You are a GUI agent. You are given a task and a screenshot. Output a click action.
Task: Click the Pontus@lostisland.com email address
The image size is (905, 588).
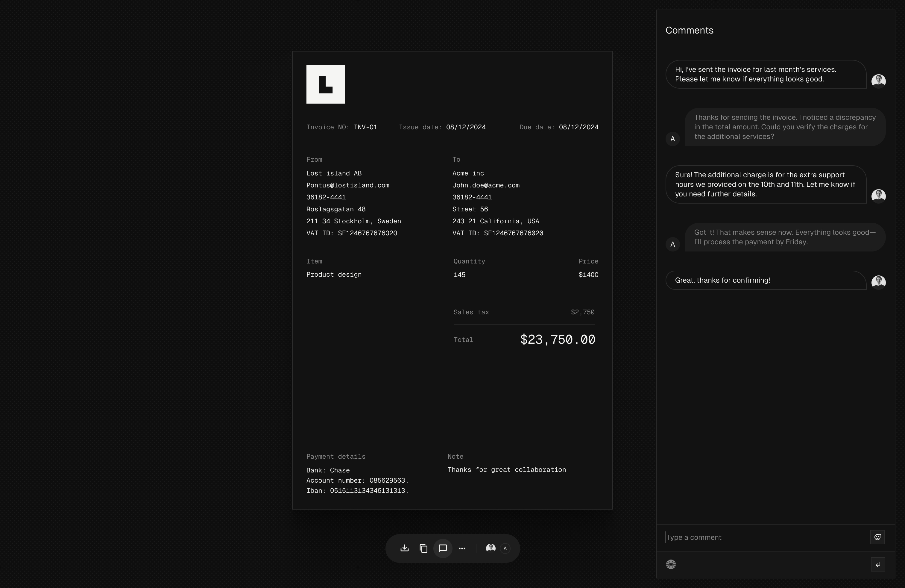pos(348,185)
